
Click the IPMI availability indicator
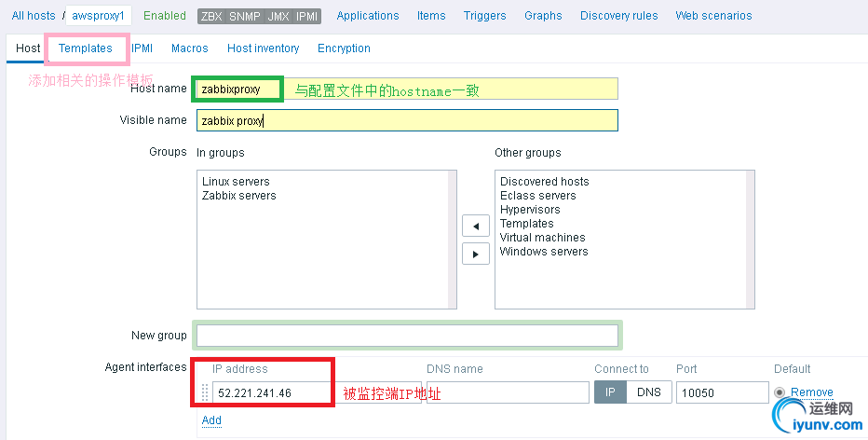point(306,16)
